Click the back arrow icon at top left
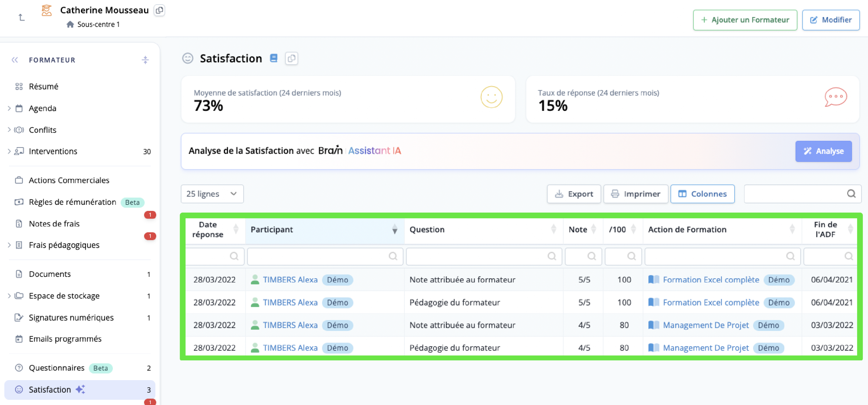The width and height of the screenshot is (868, 405). click(22, 17)
